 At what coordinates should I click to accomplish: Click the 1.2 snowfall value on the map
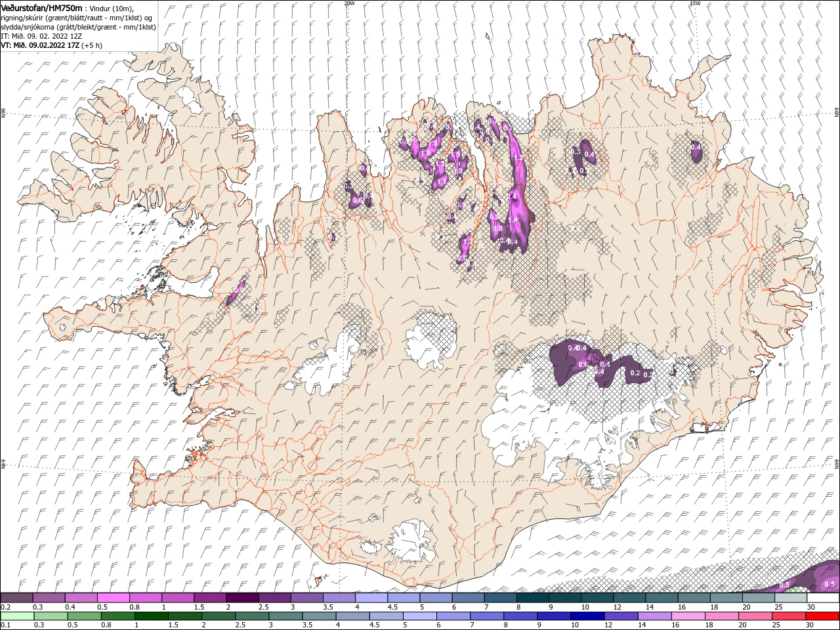pos(518,158)
